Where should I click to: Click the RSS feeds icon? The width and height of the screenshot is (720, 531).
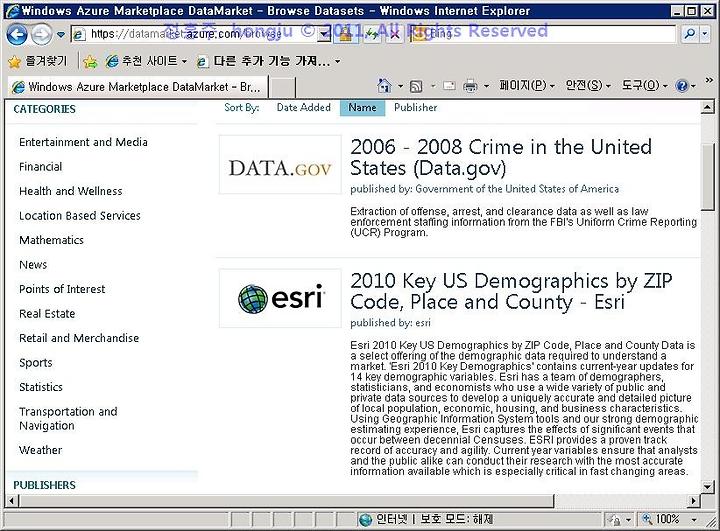click(x=416, y=86)
